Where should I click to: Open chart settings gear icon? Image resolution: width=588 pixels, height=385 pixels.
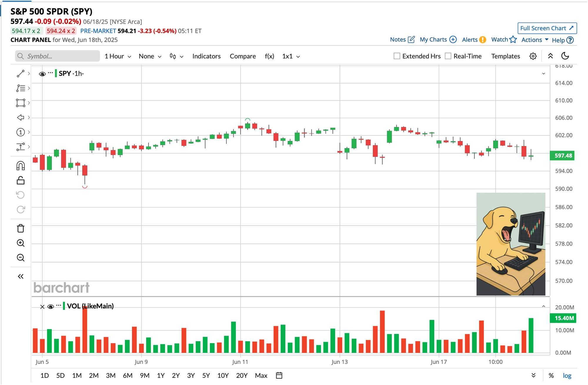tap(533, 56)
